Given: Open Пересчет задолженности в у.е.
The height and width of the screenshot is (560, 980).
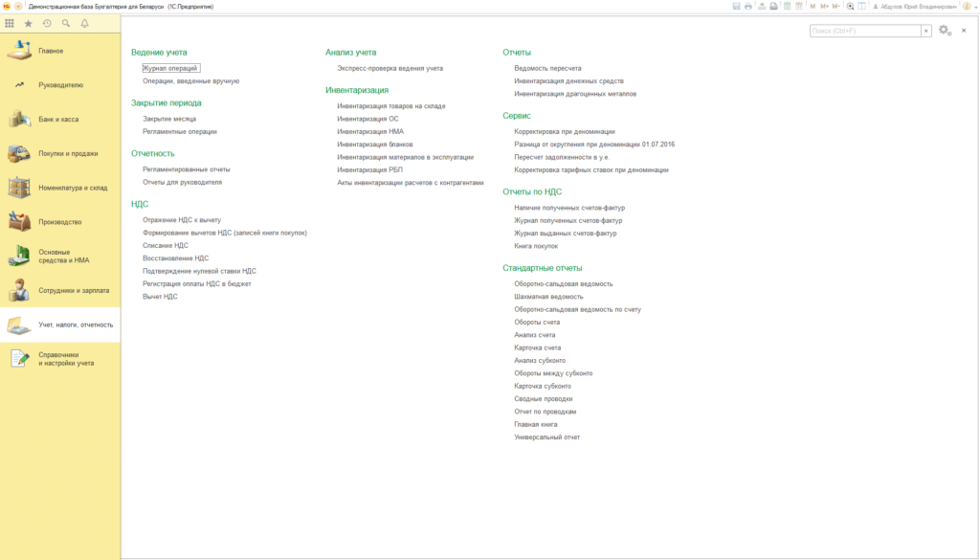Looking at the screenshot, I should [x=562, y=157].
